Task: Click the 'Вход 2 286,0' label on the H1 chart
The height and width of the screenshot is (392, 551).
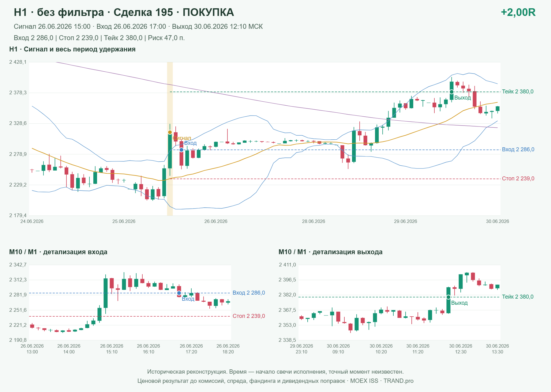Action: [518, 149]
